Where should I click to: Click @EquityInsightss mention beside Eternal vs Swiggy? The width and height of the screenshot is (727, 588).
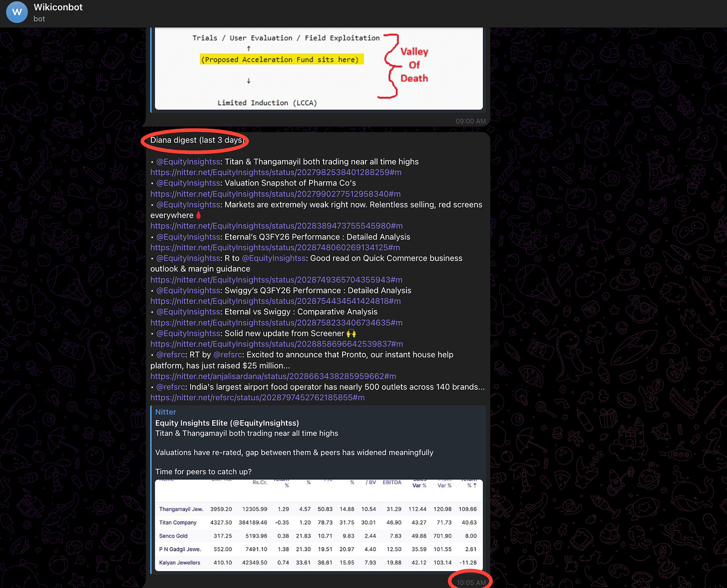point(188,311)
